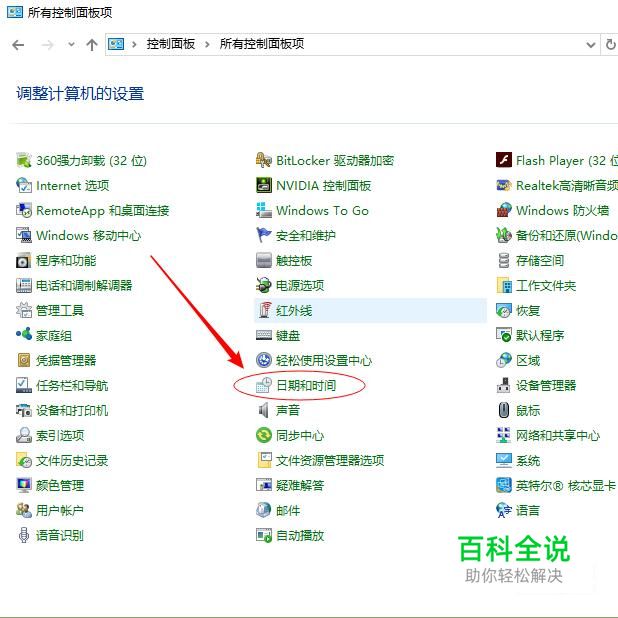The image size is (618, 618).
Task: Open NVIDIA 控制面板 icon
Action: pyautogui.click(x=264, y=185)
